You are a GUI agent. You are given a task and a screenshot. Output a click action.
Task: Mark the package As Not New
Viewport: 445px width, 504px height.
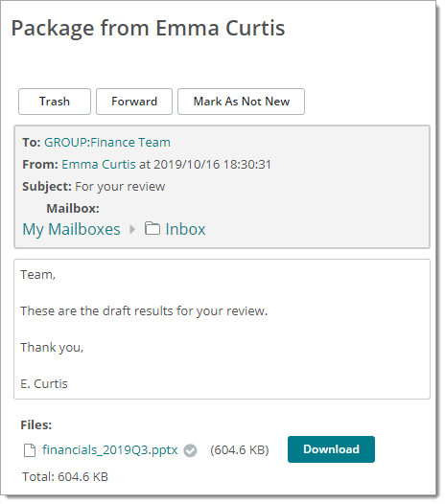(241, 102)
